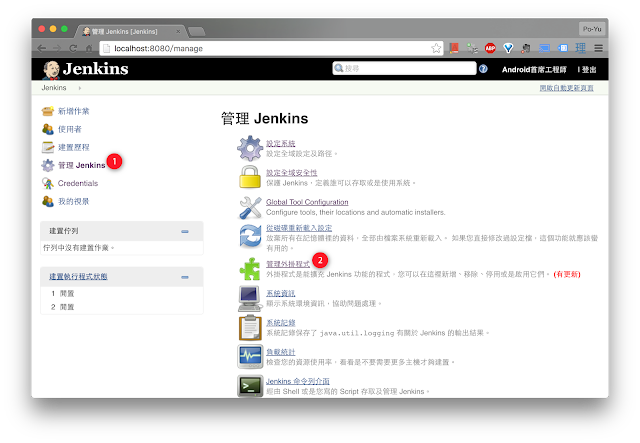Open the 系統資訊 link
Screen dimensions: 640x443
[x=280, y=293]
